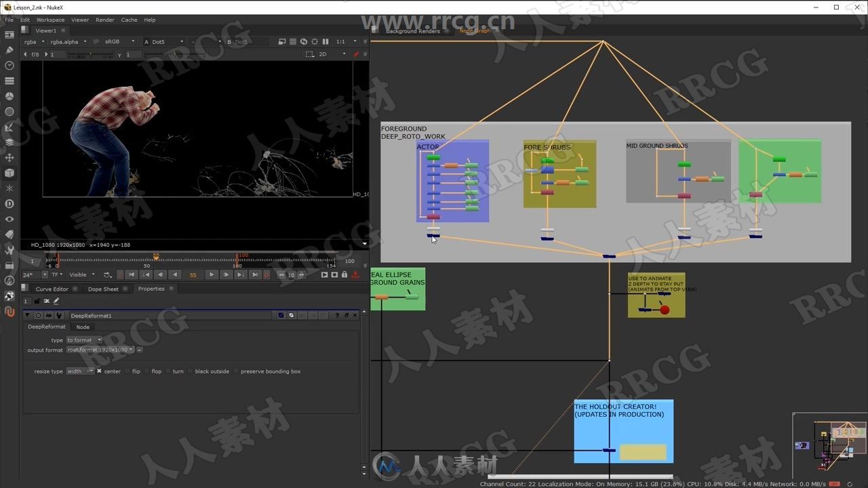
Task: Open the Other nodes menu
Action: click(9, 265)
